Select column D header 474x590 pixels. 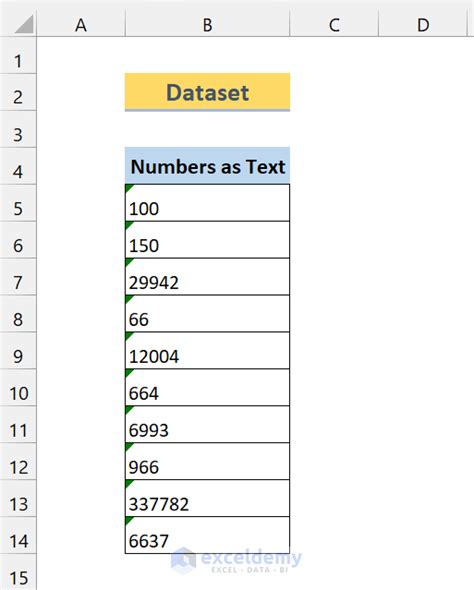423,25
